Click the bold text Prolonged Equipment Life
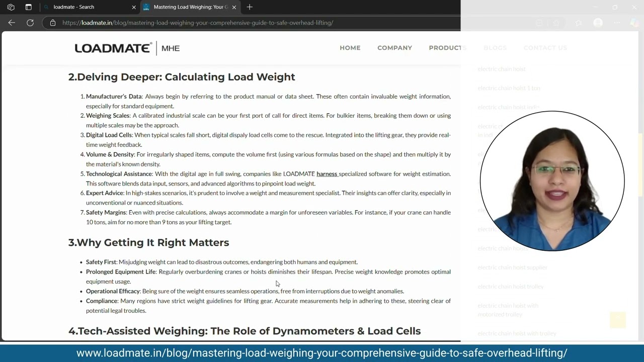The height and width of the screenshot is (362, 644). [x=121, y=272]
